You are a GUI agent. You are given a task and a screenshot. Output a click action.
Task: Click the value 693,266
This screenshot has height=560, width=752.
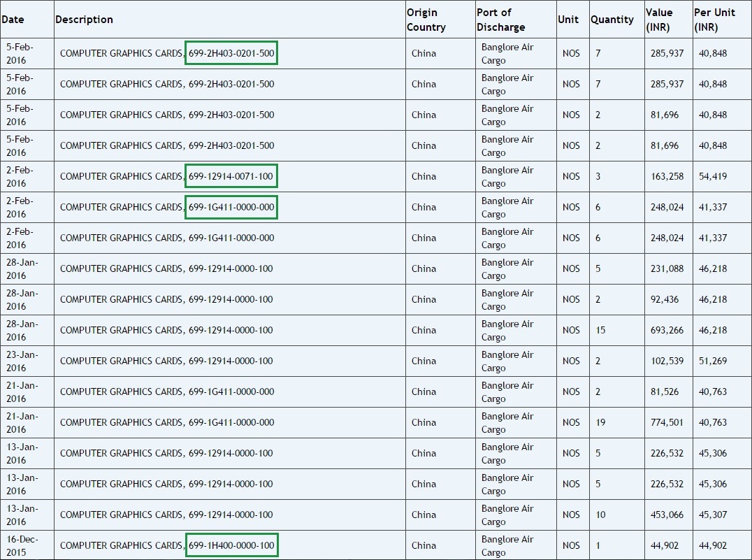(x=667, y=330)
